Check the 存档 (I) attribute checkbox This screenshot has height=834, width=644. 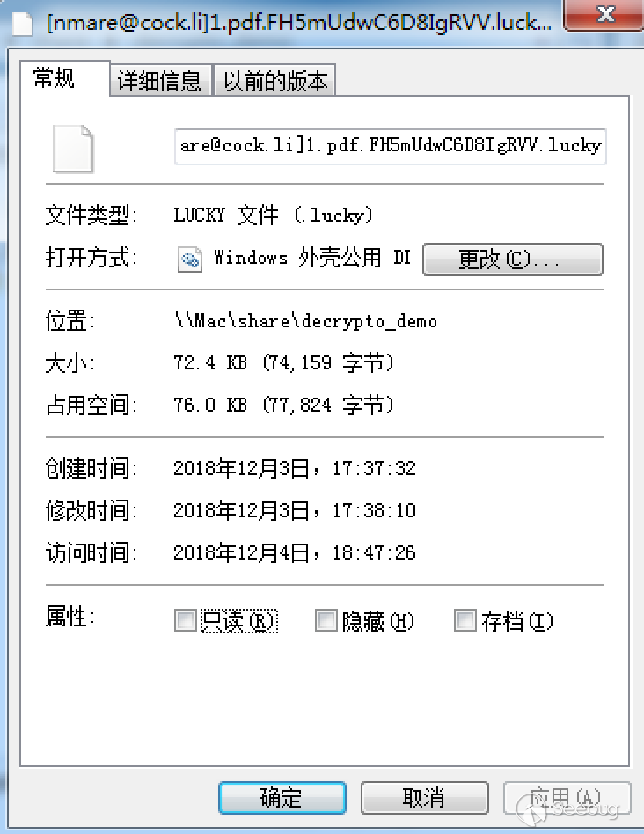click(465, 620)
